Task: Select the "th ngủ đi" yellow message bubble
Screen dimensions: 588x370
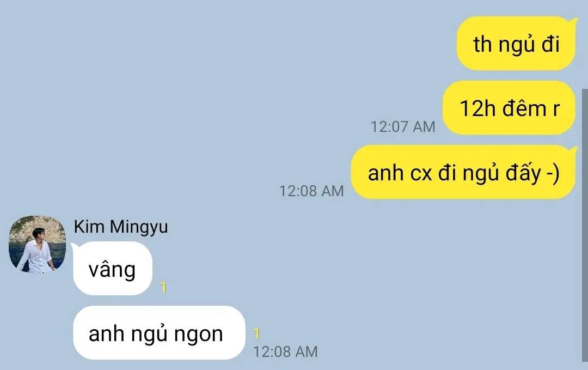Action: 516,44
